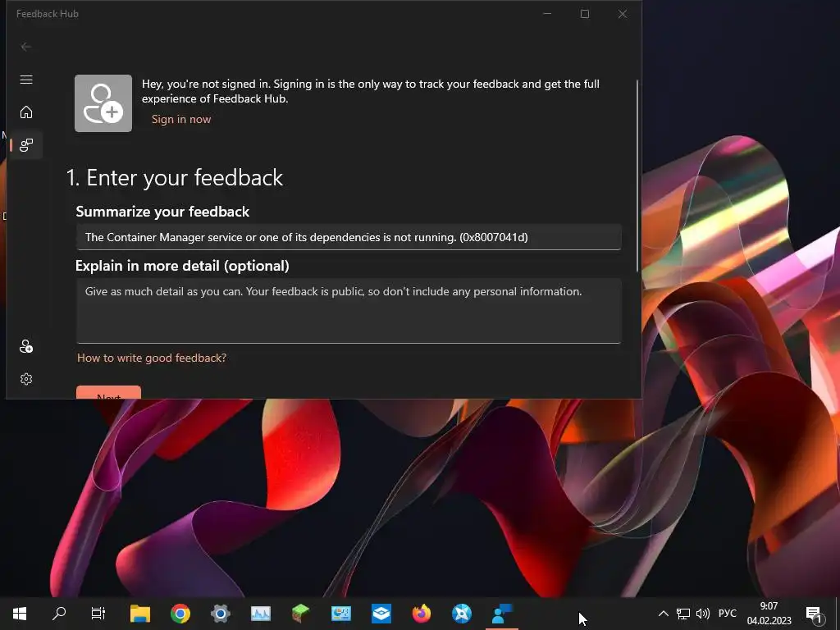Open Google Chrome from taskbar
The height and width of the screenshot is (630, 840).
tap(180, 614)
